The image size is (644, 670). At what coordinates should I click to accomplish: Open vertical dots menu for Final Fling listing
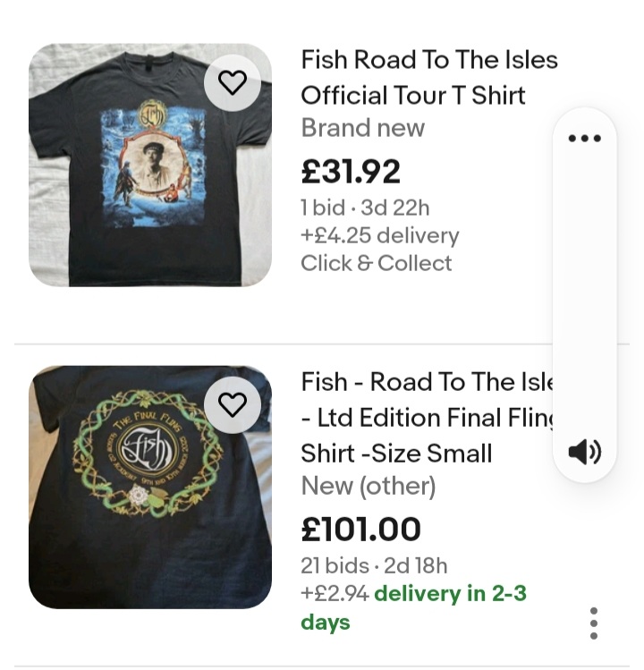(x=594, y=623)
